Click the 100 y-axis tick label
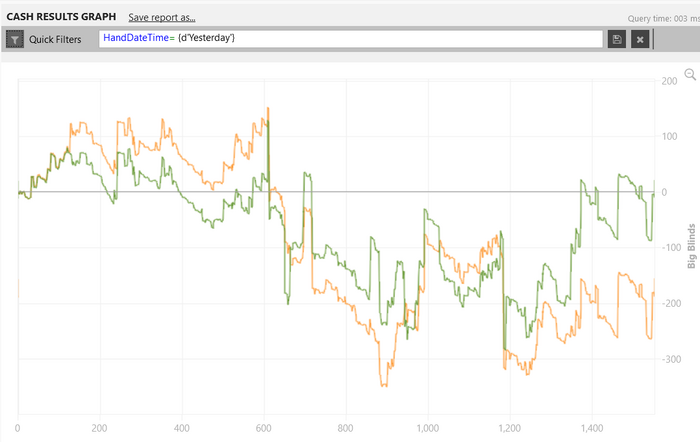 click(670, 137)
